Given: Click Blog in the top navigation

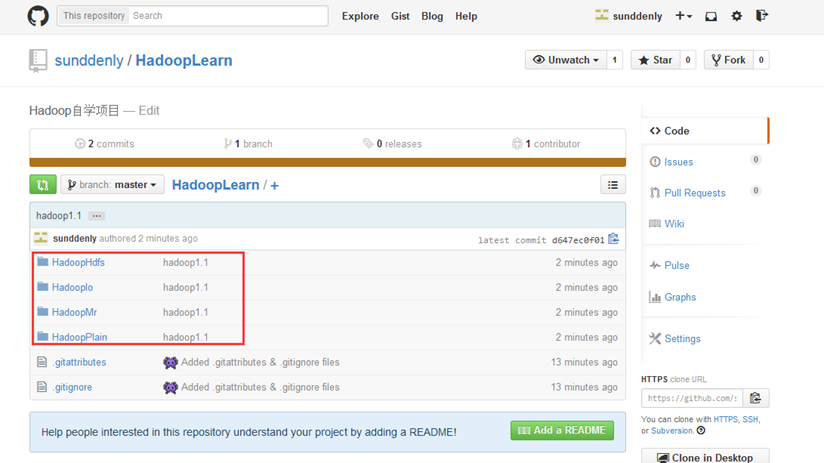Looking at the screenshot, I should pyautogui.click(x=432, y=16).
